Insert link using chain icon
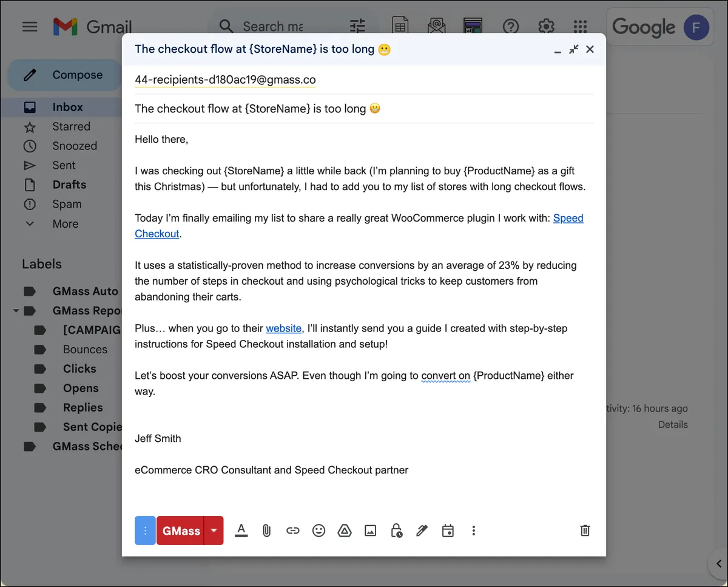The height and width of the screenshot is (587, 728). (x=293, y=531)
